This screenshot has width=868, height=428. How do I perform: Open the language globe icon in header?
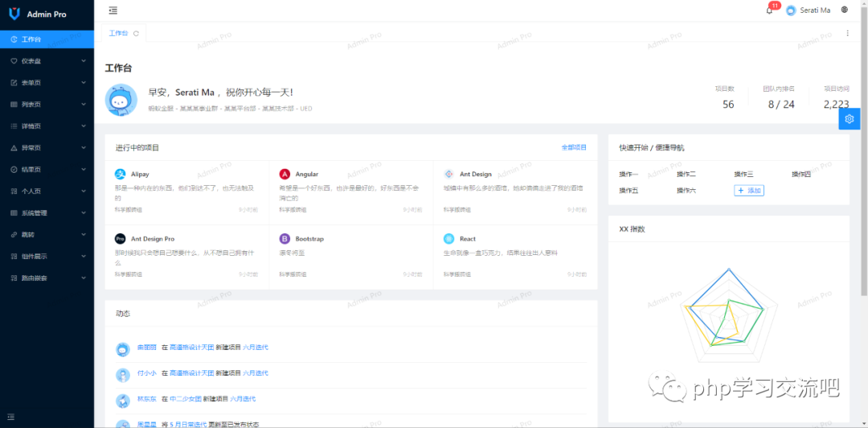point(844,10)
